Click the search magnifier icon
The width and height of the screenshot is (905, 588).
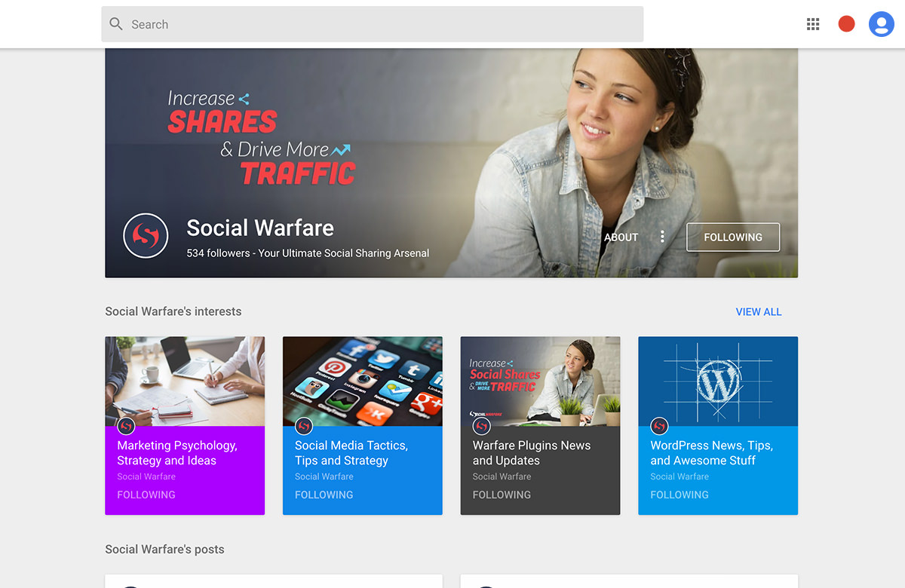click(116, 24)
